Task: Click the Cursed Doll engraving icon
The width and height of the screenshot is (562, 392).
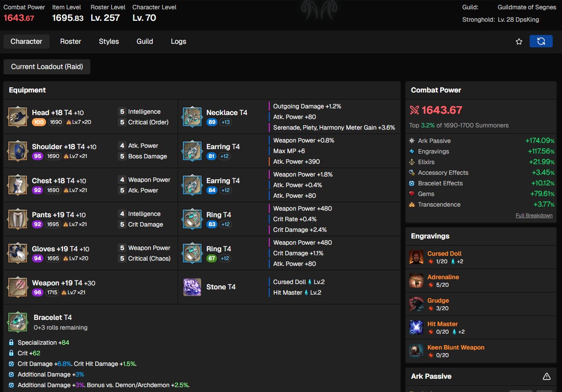Action: coord(416,257)
